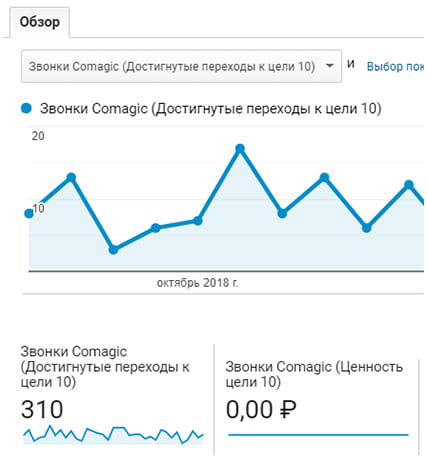This screenshot has height=463, width=427.
Task: Click the flat sparkline under 0,00 ₽
Action: pyautogui.click(x=318, y=435)
